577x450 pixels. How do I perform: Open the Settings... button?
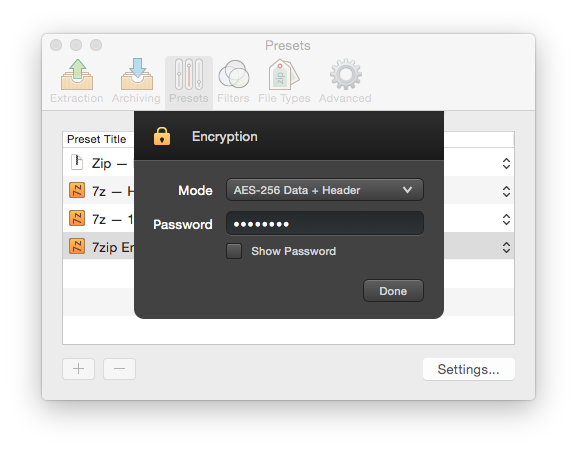coord(468,369)
